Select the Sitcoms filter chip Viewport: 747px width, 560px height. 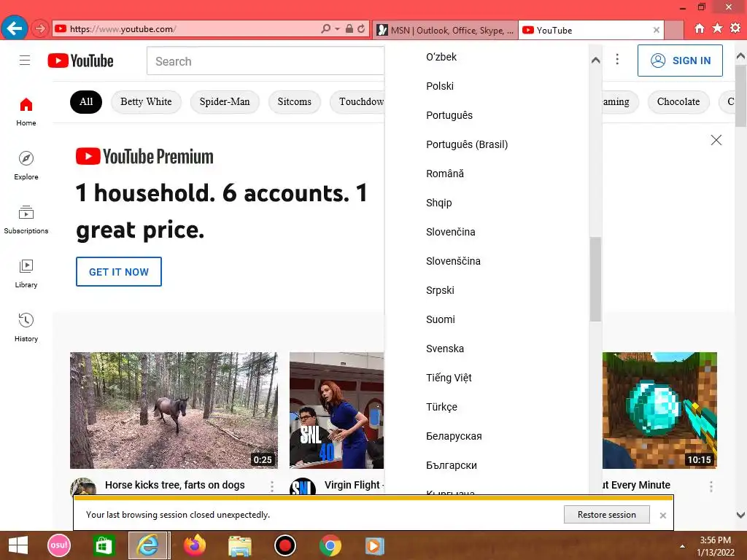tap(295, 102)
